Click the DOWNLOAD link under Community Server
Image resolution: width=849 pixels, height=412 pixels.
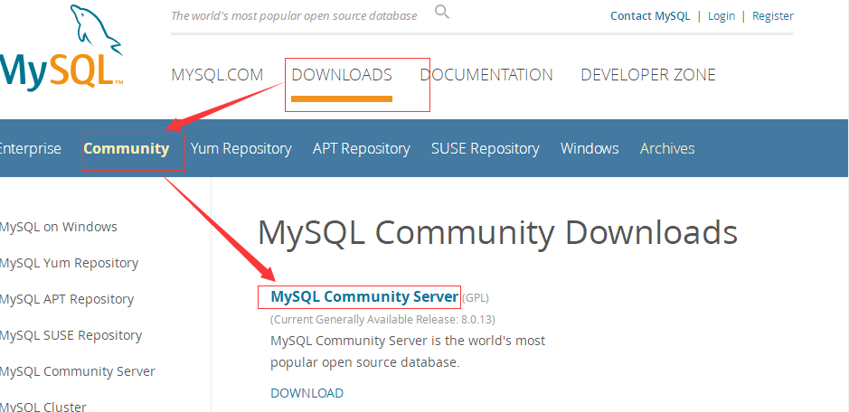(x=307, y=393)
